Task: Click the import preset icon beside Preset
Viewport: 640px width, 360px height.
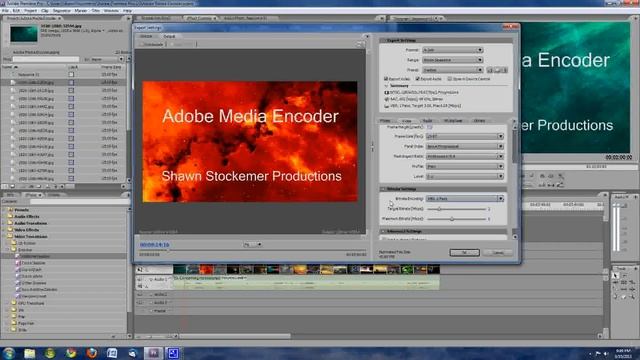Action: (498, 70)
